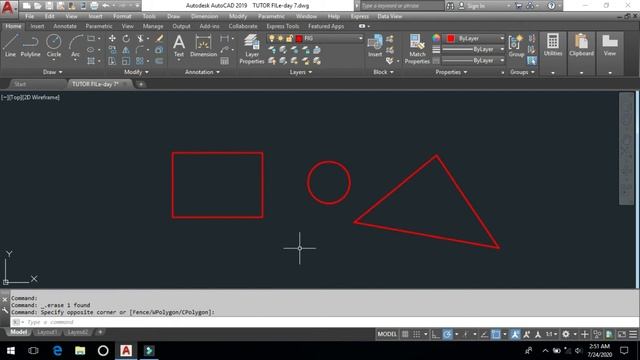This screenshot has width=640, height=360.
Task: Click the Save icon in quick access
Action: 49,6
